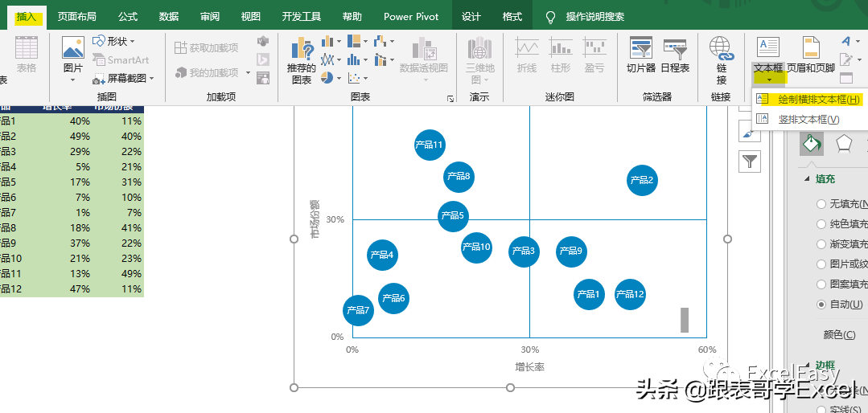Click the 产品11 bubble in chart

pyautogui.click(x=430, y=145)
